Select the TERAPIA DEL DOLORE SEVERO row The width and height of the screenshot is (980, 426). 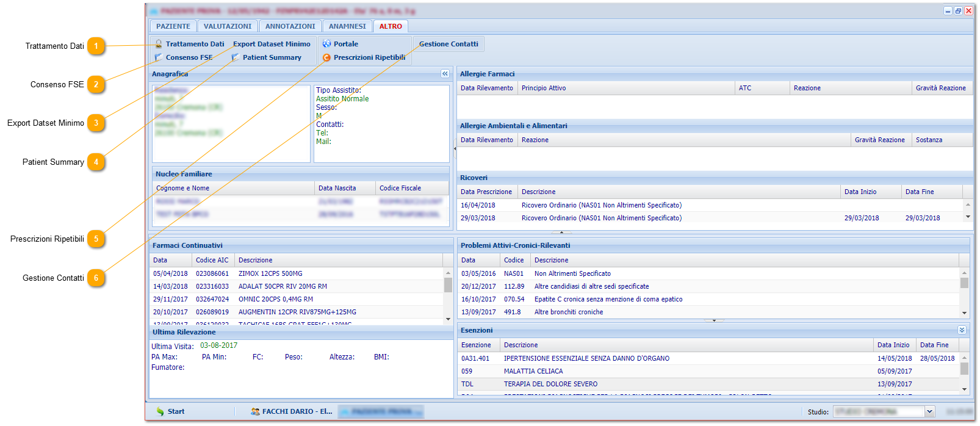coord(708,384)
